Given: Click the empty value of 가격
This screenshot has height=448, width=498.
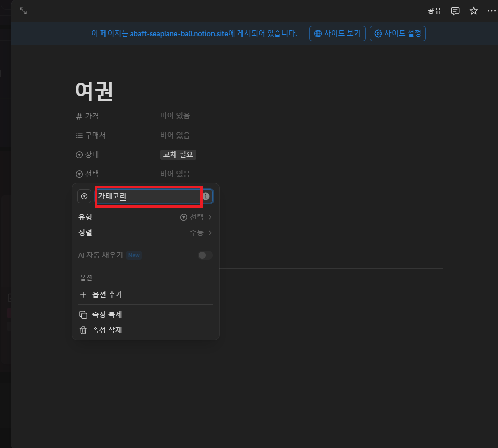Looking at the screenshot, I should click(x=175, y=116).
